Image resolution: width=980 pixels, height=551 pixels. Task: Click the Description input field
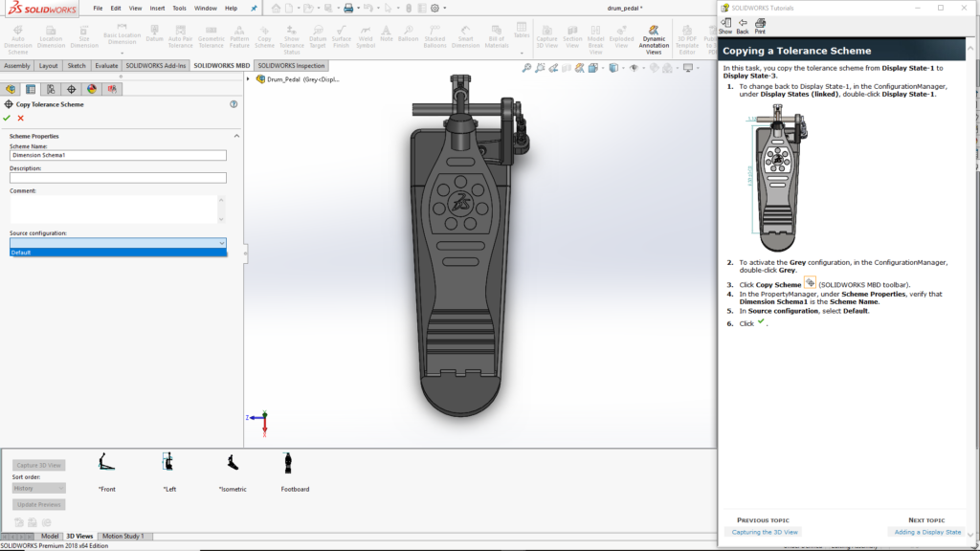tap(118, 178)
